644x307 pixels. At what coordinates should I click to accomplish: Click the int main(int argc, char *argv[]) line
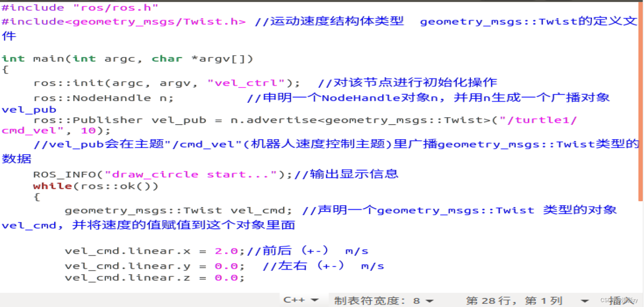(x=128, y=59)
